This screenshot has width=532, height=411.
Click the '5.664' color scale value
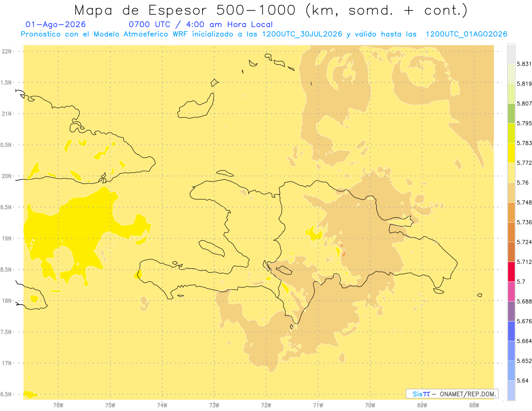pyautogui.click(x=524, y=341)
